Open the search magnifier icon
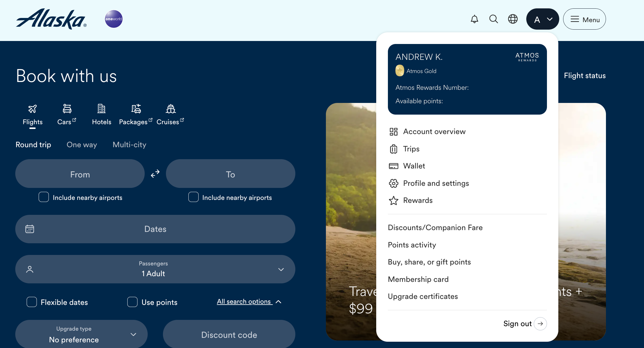 494,19
